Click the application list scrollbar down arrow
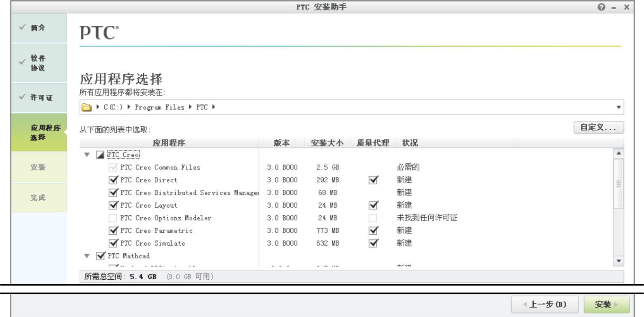 [x=618, y=261]
